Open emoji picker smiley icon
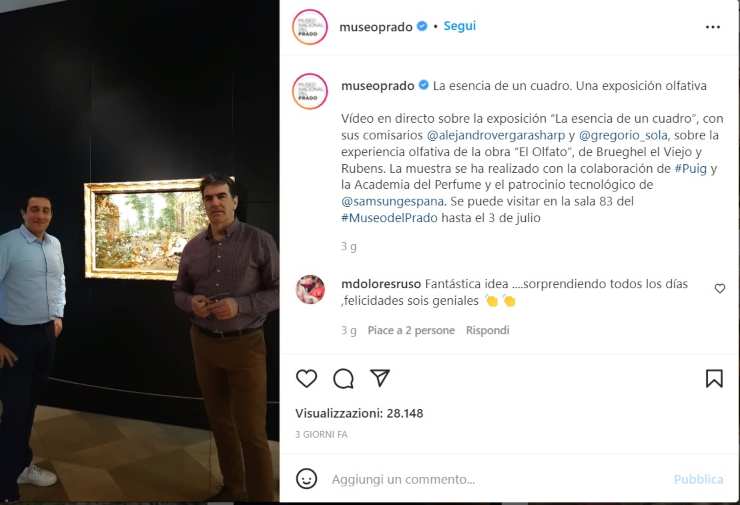This screenshot has height=505, width=740. (x=306, y=479)
